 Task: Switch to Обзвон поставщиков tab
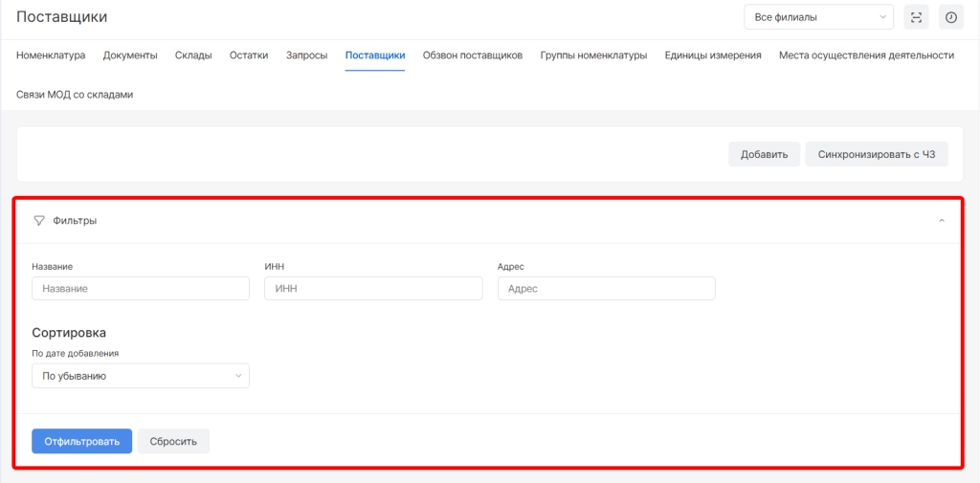[x=473, y=55]
